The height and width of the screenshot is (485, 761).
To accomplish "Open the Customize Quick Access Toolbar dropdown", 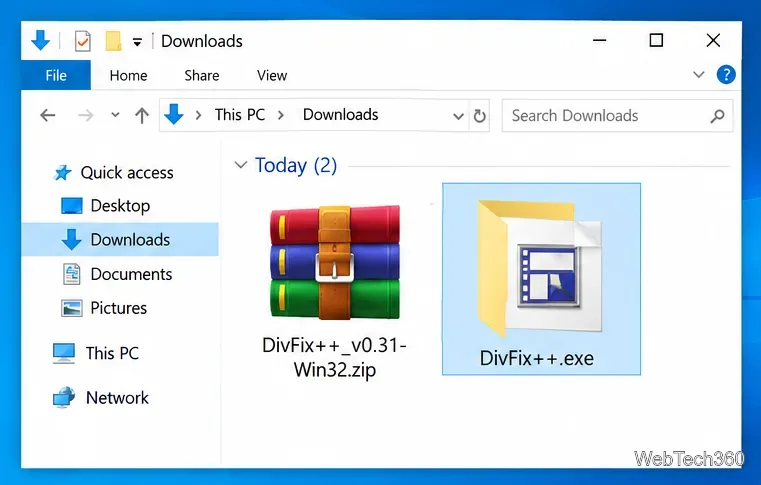I will click(x=137, y=42).
